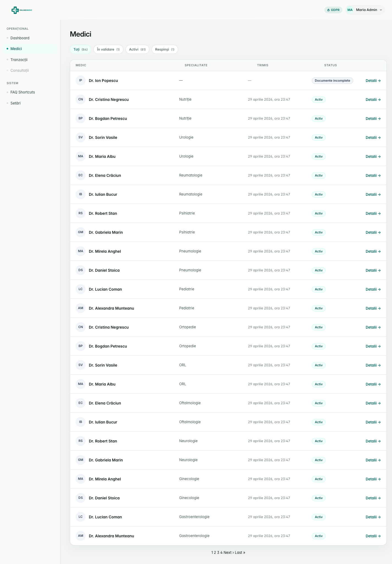Viewport: 392px width, 564px height.
Task: Open Detalii for Lucian Coman in Gastroenterologie
Action: [373, 517]
